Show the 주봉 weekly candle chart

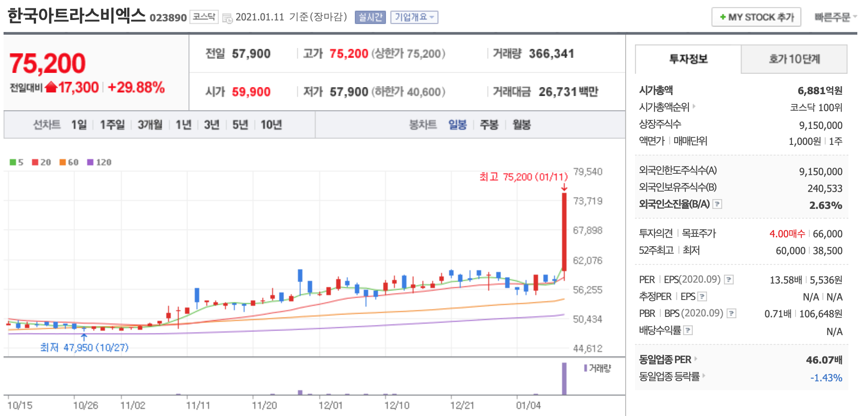[489, 124]
